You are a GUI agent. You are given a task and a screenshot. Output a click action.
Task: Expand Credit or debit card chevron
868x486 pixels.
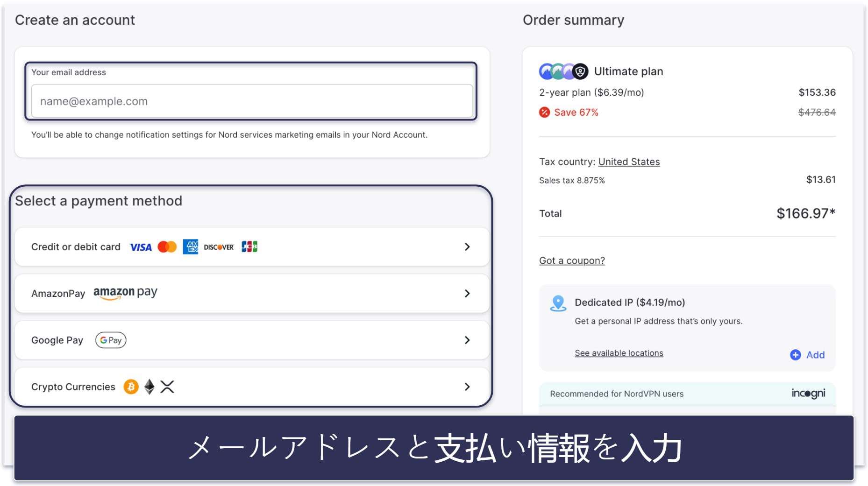(x=467, y=247)
